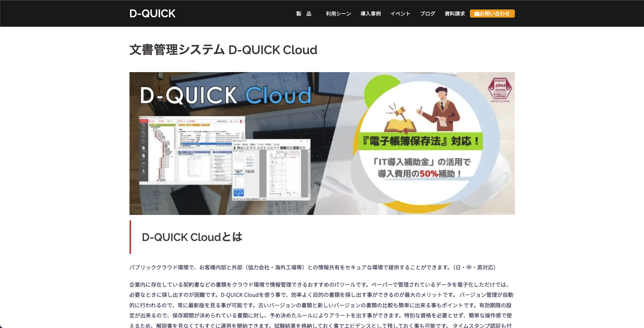Click the envelope icon in お問い合わせ button
This screenshot has width=644, height=328.
click(477, 14)
